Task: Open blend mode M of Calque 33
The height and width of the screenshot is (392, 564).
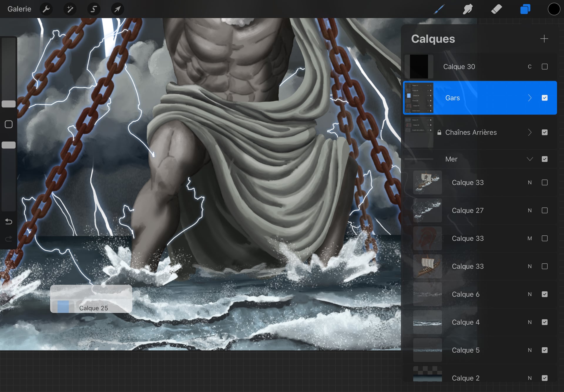Action: pyautogui.click(x=530, y=238)
